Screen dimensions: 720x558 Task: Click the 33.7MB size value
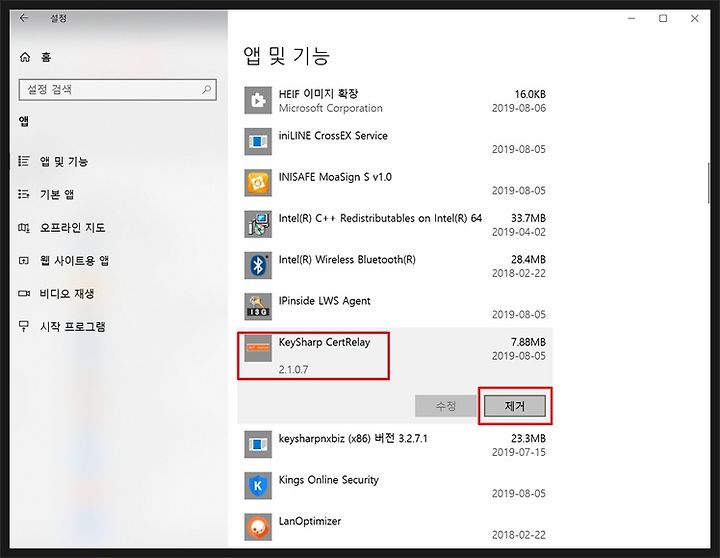pos(528,218)
